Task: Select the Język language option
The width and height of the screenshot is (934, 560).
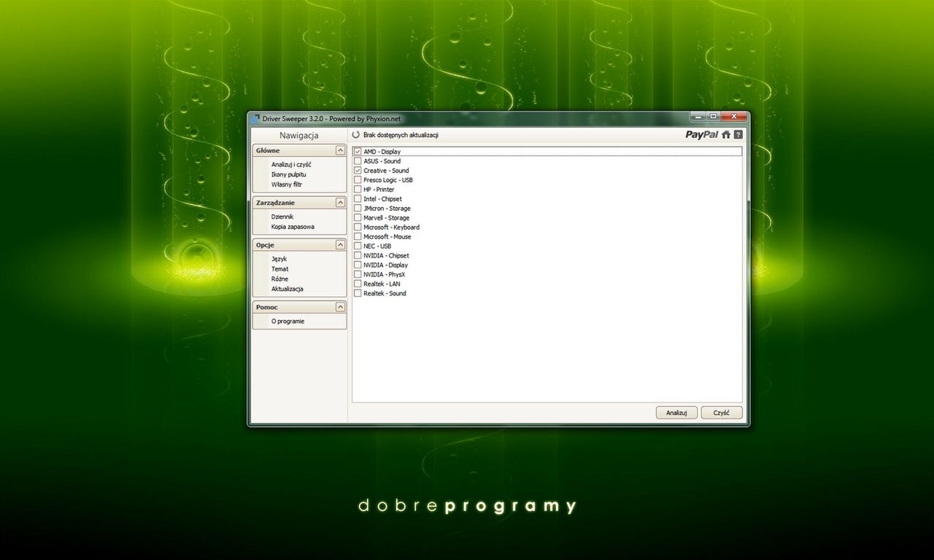Action: [x=279, y=259]
